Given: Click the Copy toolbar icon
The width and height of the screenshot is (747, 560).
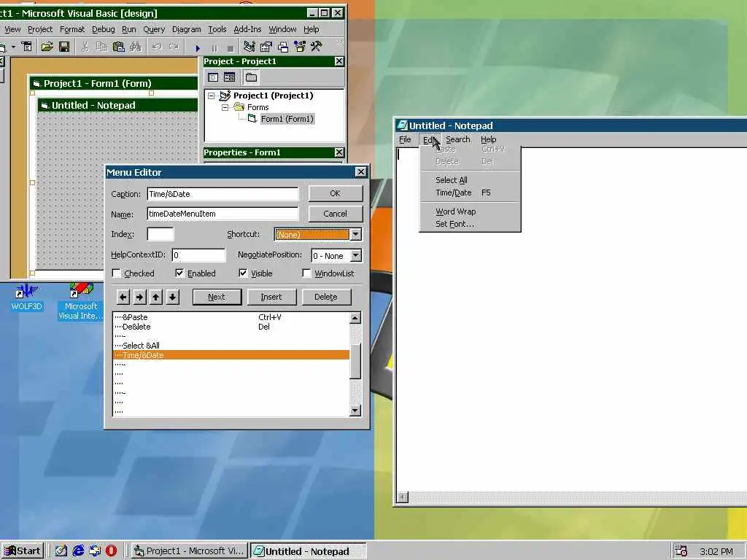Looking at the screenshot, I should (x=101, y=47).
